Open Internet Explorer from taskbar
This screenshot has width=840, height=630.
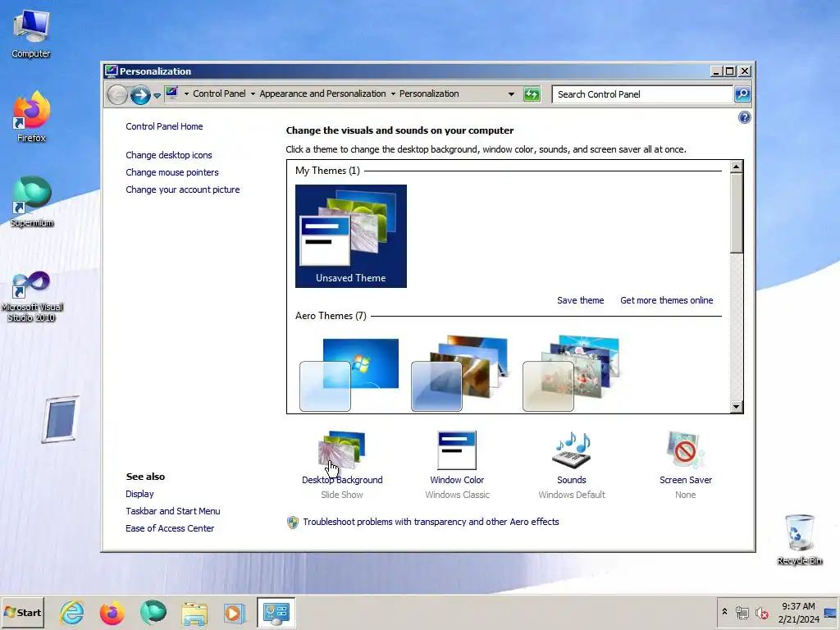pyautogui.click(x=72, y=612)
